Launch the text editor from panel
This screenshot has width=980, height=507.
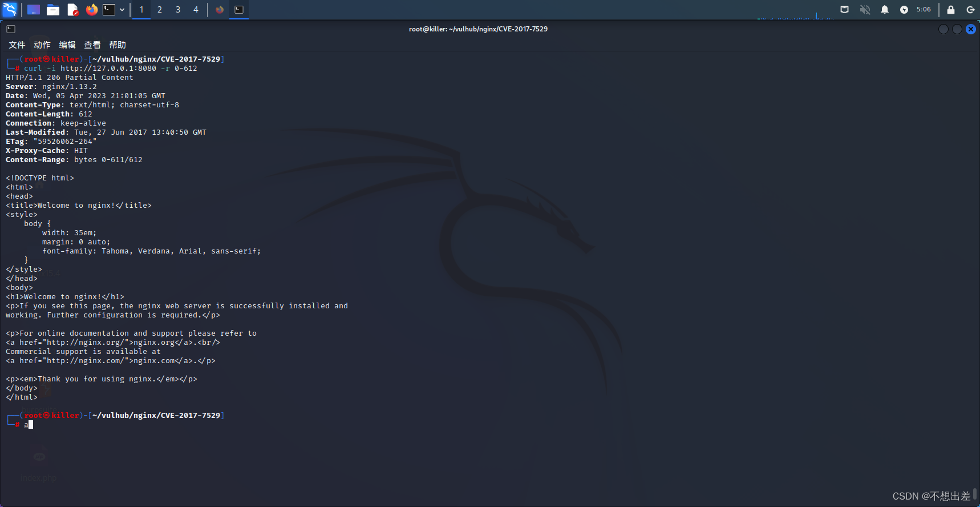72,10
